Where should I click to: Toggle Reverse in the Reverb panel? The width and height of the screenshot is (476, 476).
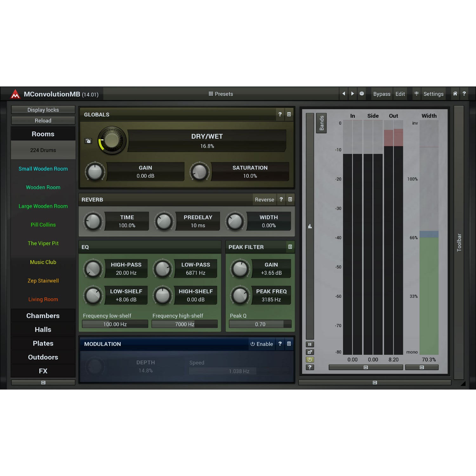(264, 200)
